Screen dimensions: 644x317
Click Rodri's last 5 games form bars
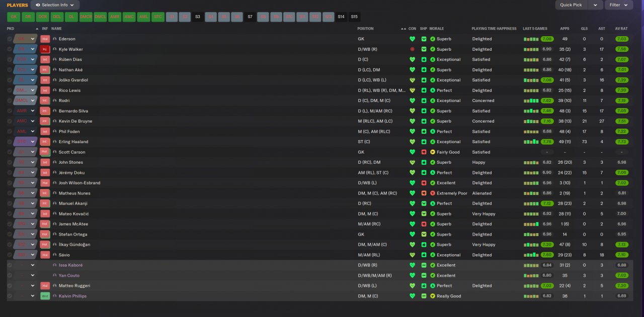pyautogui.click(x=531, y=100)
